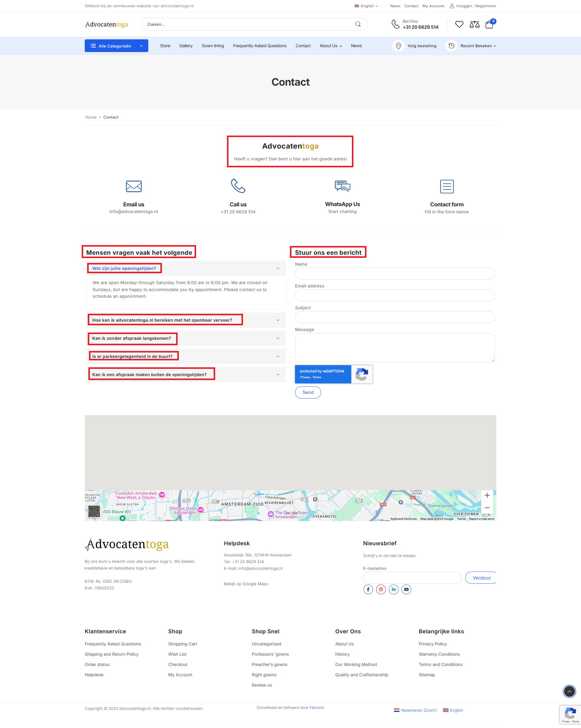The width and height of the screenshot is (581, 728).
Task: Open the YouTube social icon
Action: (406, 589)
